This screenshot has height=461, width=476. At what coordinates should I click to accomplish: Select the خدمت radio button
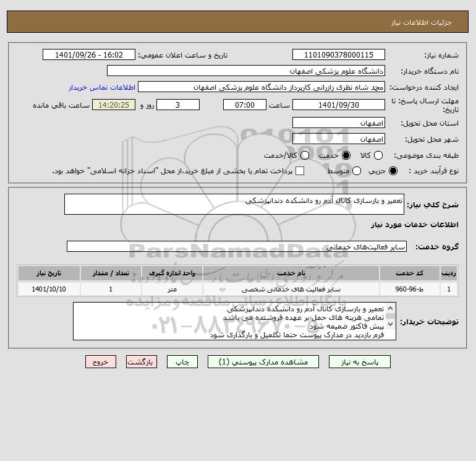(x=346, y=155)
